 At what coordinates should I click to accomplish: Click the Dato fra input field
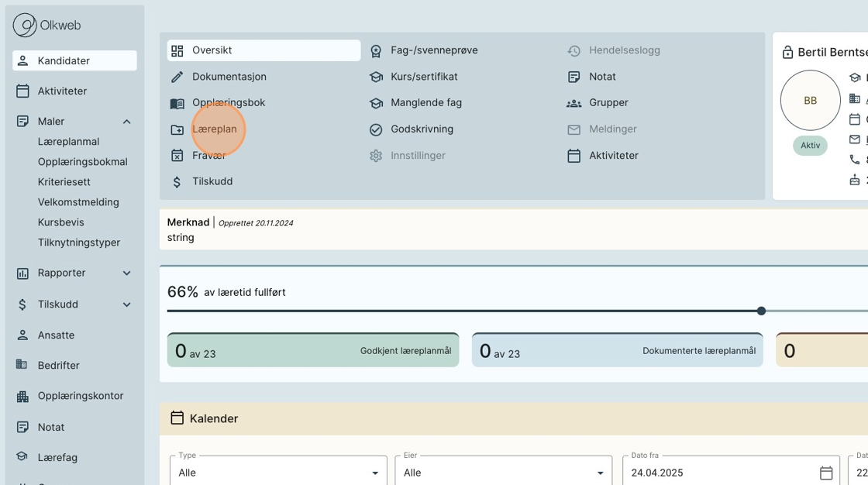click(732, 473)
